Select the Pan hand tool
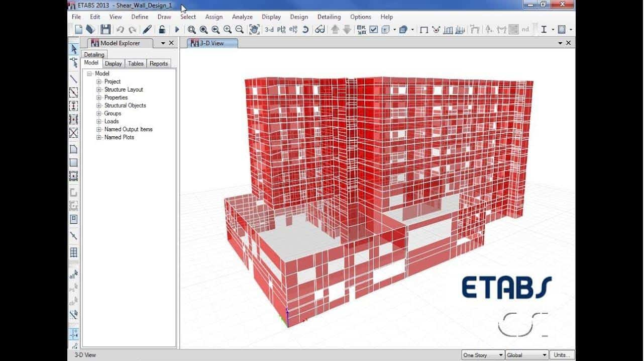 tap(254, 30)
